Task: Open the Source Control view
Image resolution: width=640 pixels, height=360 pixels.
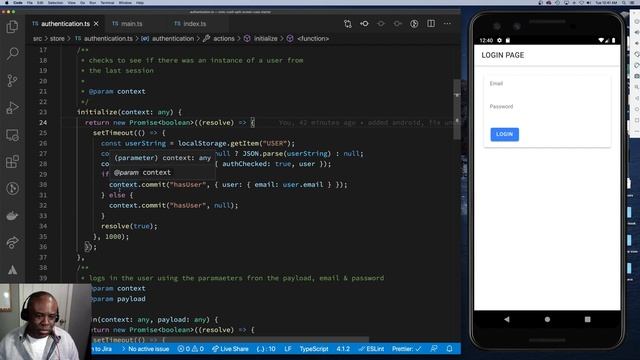Action: pos(13,80)
